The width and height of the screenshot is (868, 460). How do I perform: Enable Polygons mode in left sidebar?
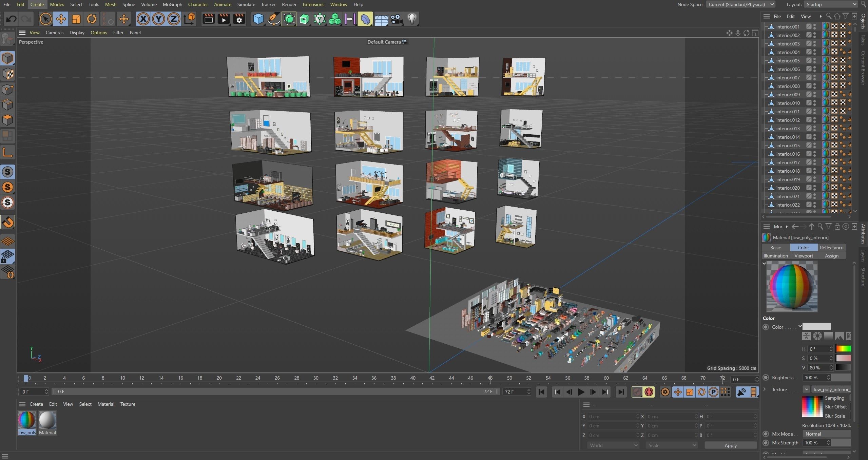(x=7, y=120)
